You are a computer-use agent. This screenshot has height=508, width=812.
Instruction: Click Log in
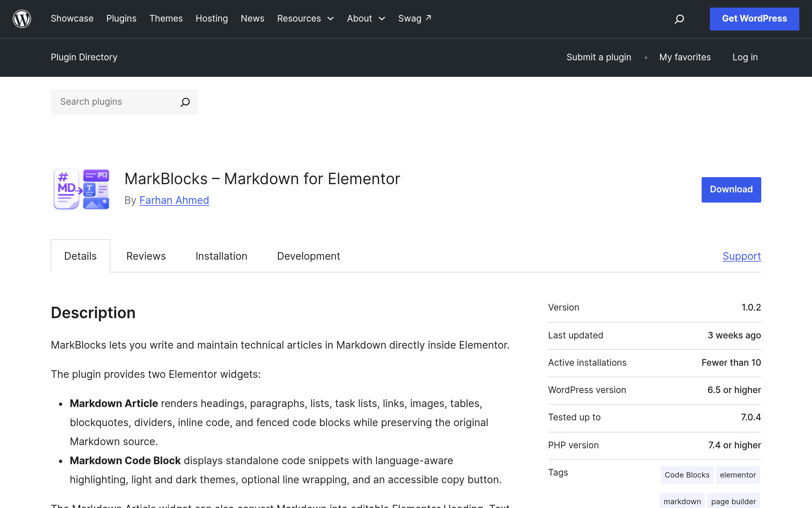pos(745,57)
